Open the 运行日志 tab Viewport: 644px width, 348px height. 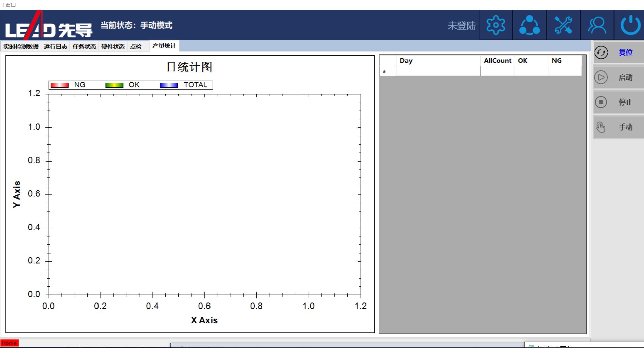56,47
